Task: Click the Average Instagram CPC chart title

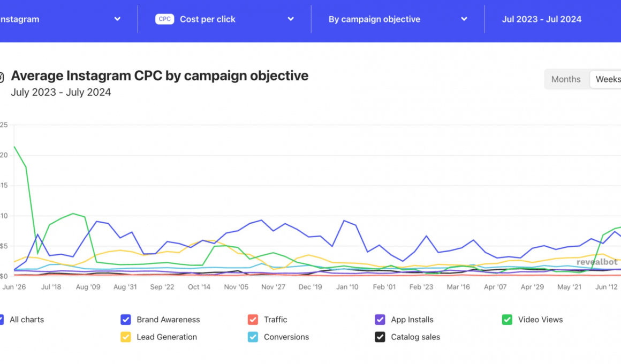Action: click(160, 75)
